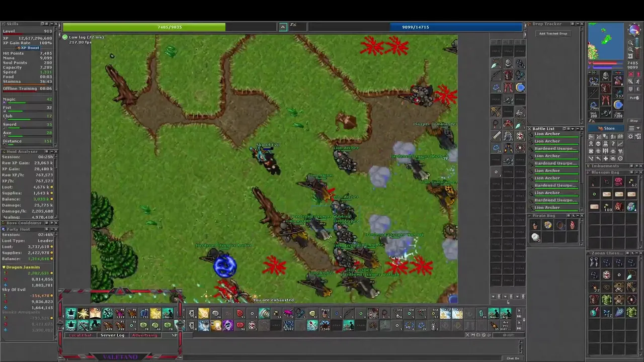The width and height of the screenshot is (644, 362).
Task: Select the Blossom Bag item stacked 100
Action: 606,206
